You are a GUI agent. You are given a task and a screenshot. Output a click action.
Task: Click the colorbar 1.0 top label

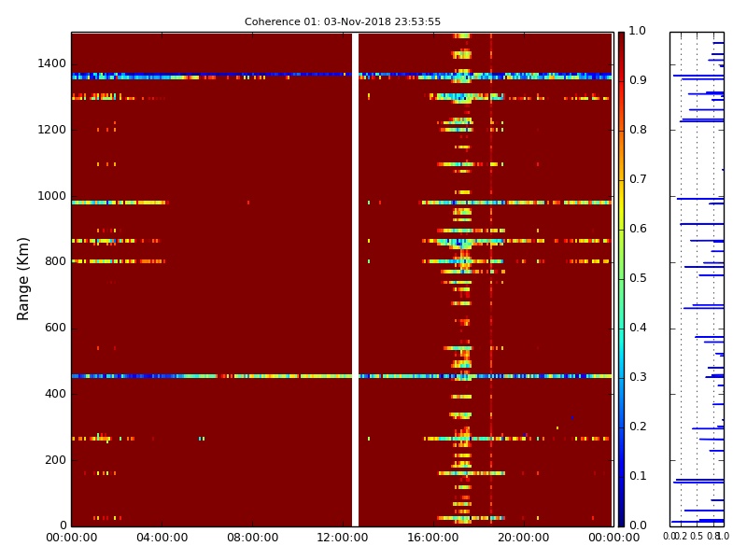point(638,31)
